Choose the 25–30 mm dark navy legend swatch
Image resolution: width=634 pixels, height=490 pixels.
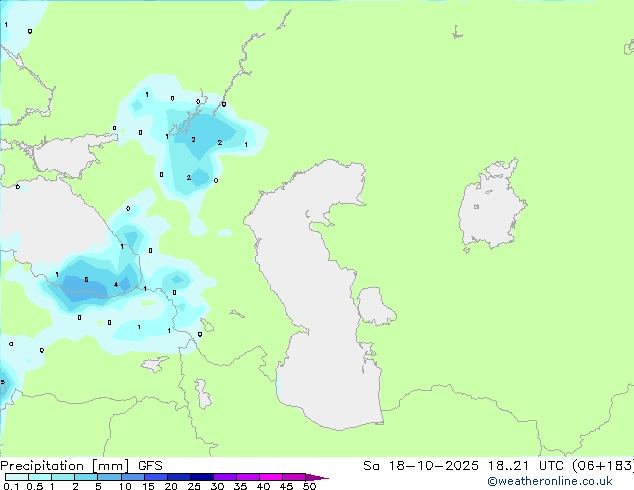pyautogui.click(x=201, y=477)
